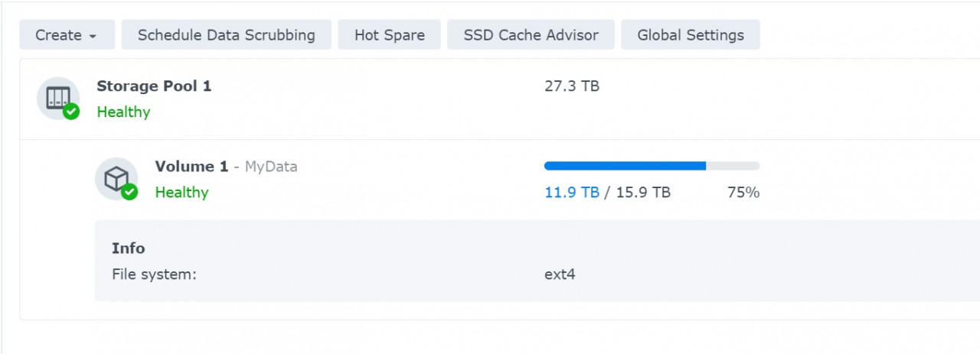
Task: Click Volume 1 green healthy check badge
Action: [x=129, y=192]
